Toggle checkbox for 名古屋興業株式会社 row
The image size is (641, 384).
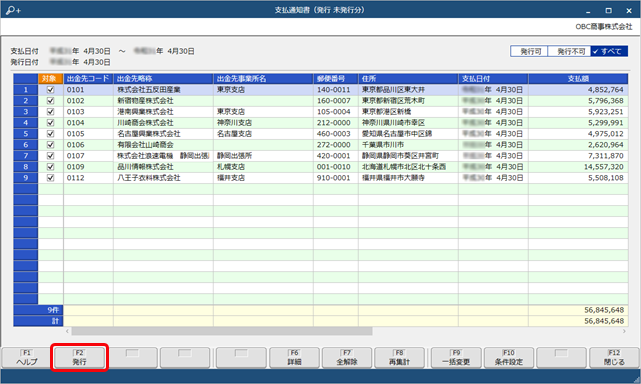click(x=51, y=134)
